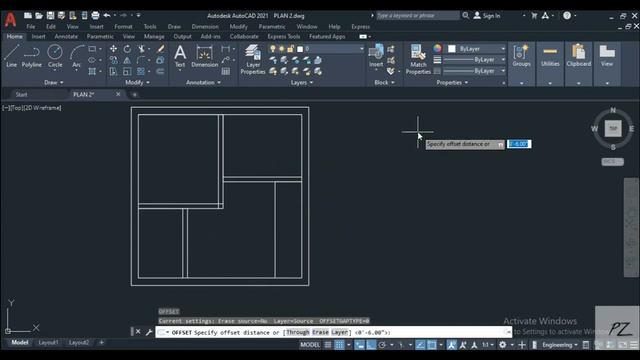Viewport: 640px width, 360px height.
Task: Open the Clipboard panel
Action: (578, 56)
